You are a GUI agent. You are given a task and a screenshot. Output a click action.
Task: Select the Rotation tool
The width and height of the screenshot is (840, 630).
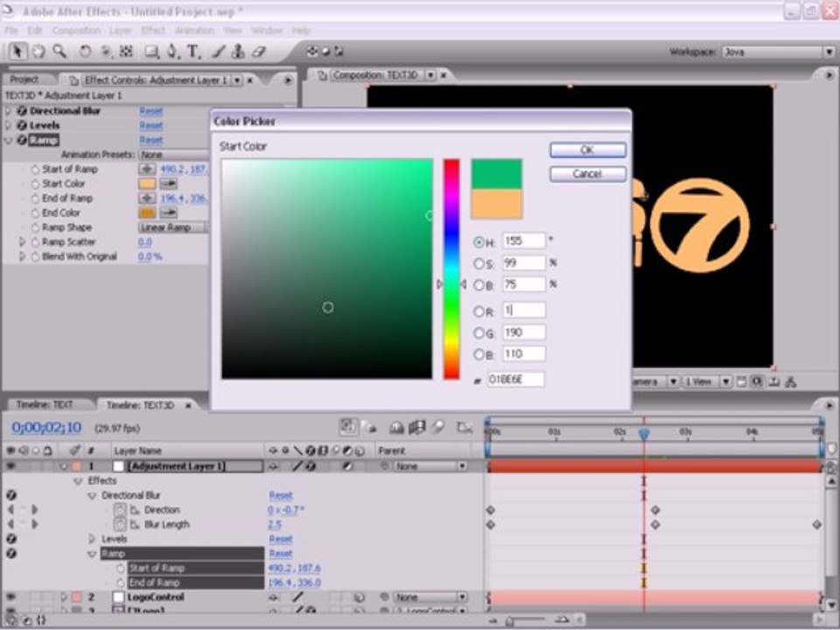[85, 52]
